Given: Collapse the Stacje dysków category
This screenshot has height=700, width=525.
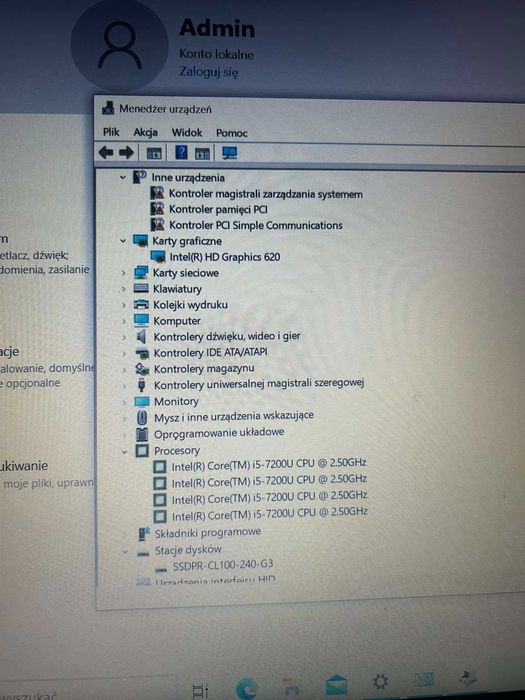Looking at the screenshot, I should (x=125, y=551).
